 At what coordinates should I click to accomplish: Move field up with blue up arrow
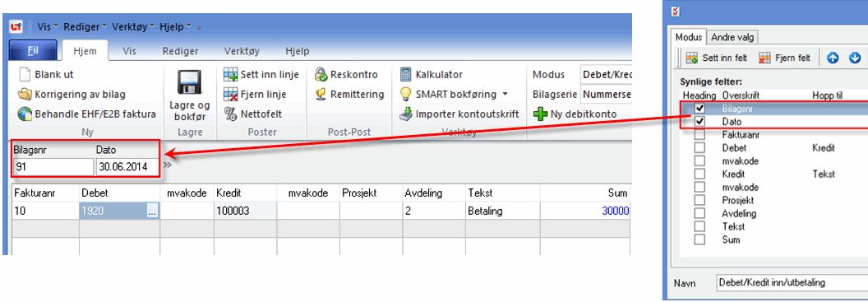tap(833, 58)
